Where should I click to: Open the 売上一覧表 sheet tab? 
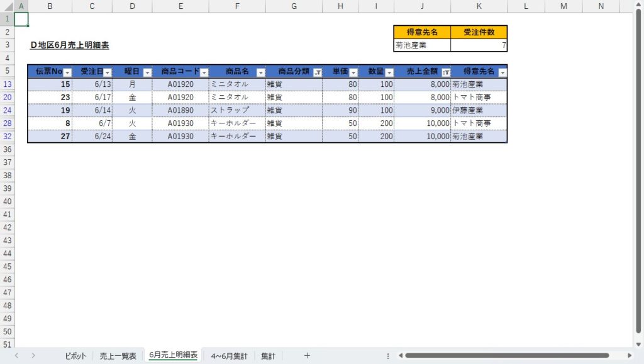pyautogui.click(x=118, y=356)
